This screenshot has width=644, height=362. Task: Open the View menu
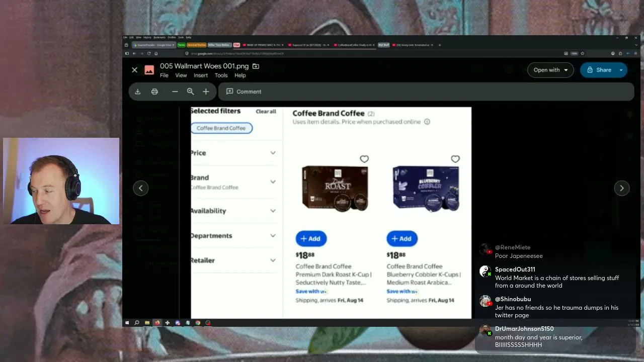tap(181, 75)
